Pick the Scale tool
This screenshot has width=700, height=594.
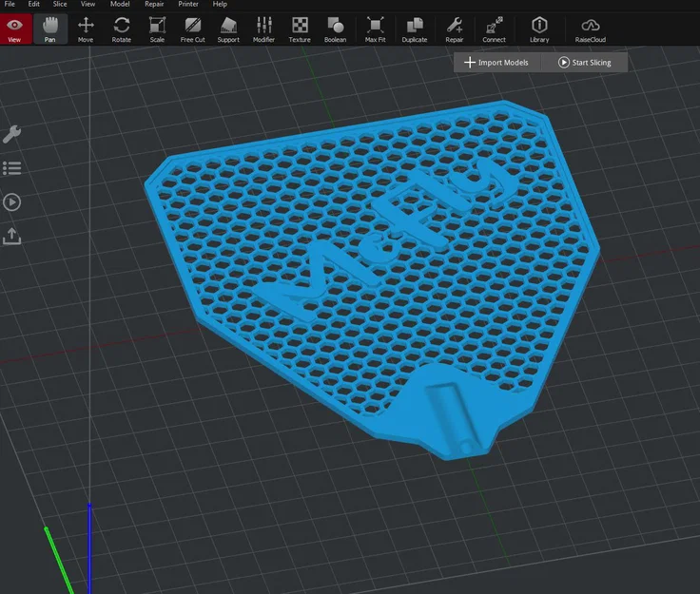(157, 29)
